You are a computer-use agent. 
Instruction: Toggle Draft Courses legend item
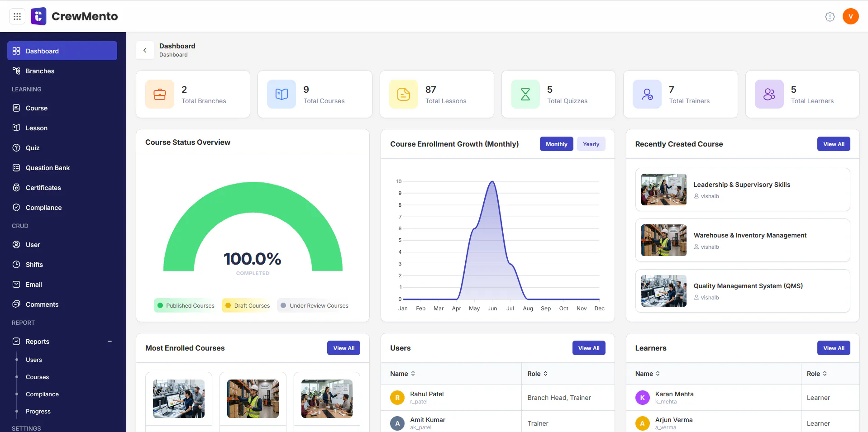(x=248, y=305)
